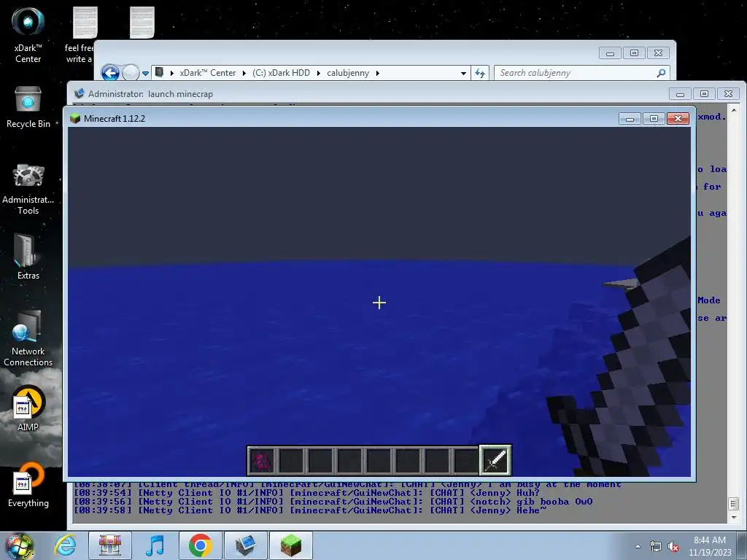Maximize the calubjenny Explorer window
Image resolution: width=747 pixels, height=560 pixels.
tap(634, 52)
